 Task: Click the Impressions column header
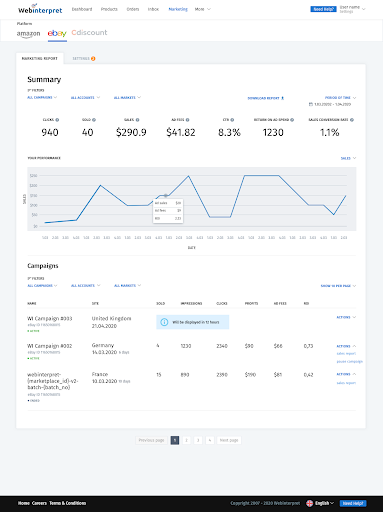(191, 304)
